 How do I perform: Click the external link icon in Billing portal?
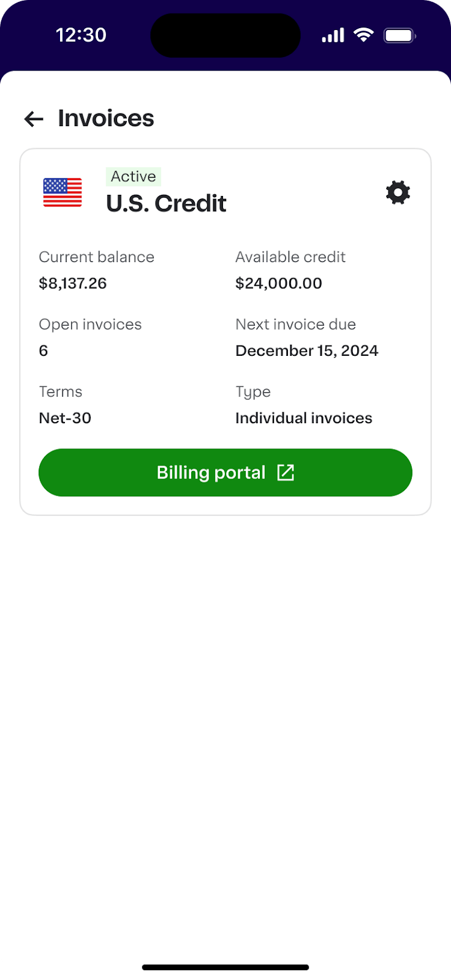286,472
